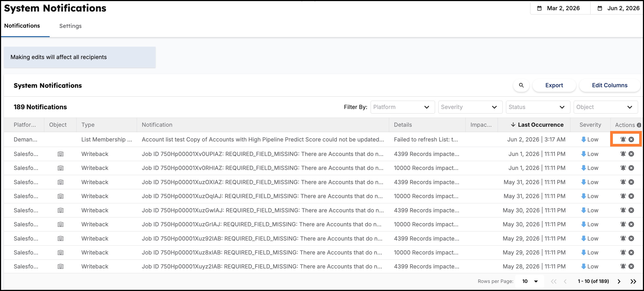Click the Impact column header
This screenshot has height=291, width=644.
tap(481, 125)
